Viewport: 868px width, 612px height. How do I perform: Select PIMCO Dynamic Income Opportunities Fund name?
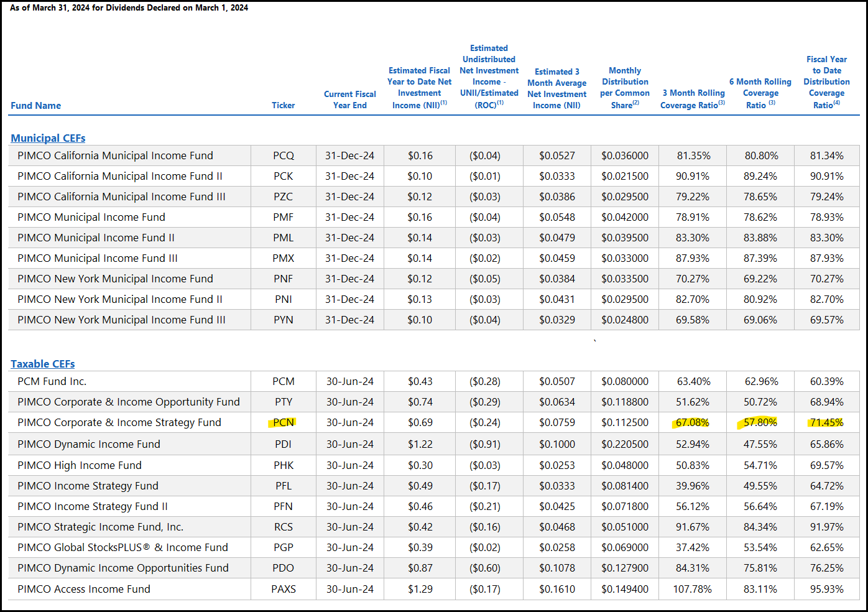click(123, 568)
